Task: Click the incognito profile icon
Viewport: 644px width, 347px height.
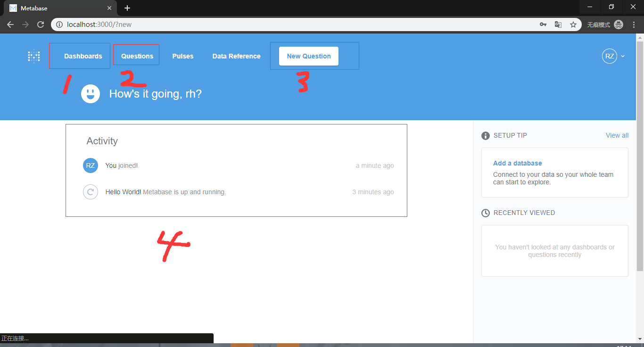Action: point(618,24)
